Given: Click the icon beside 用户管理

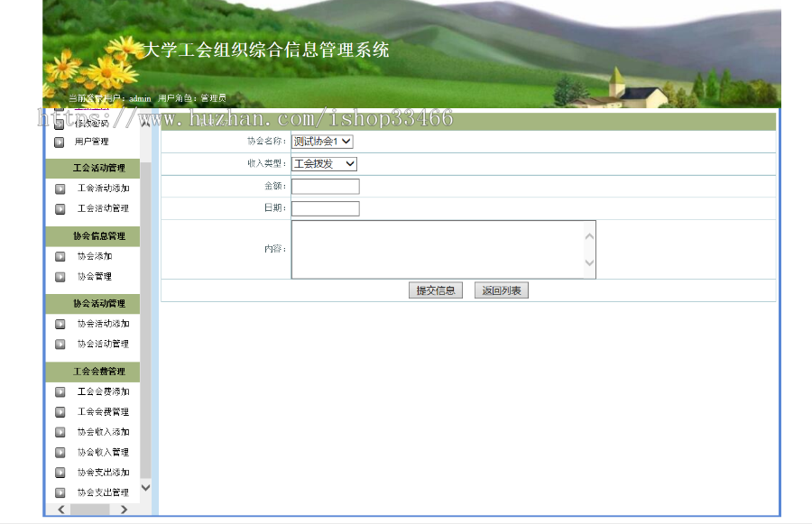Looking at the screenshot, I should click(60, 142).
